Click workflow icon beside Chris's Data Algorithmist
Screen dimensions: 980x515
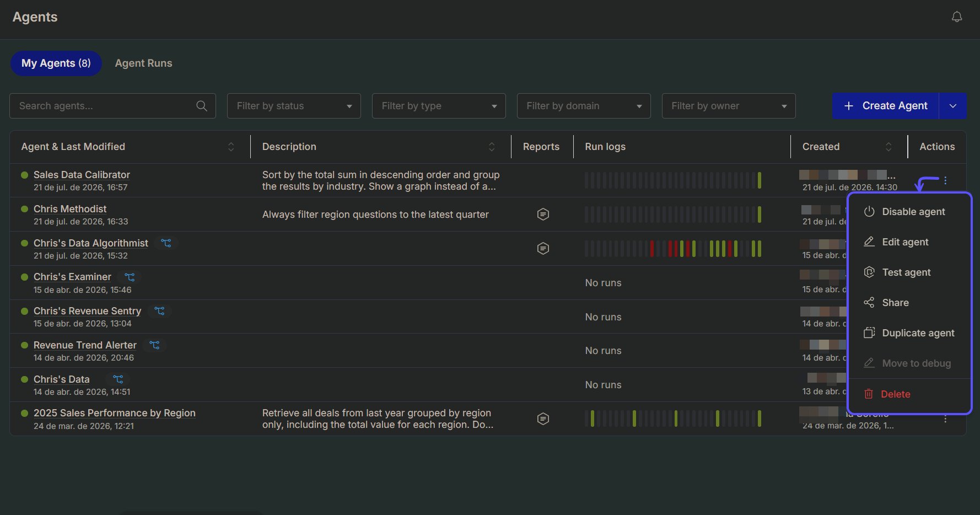point(166,243)
